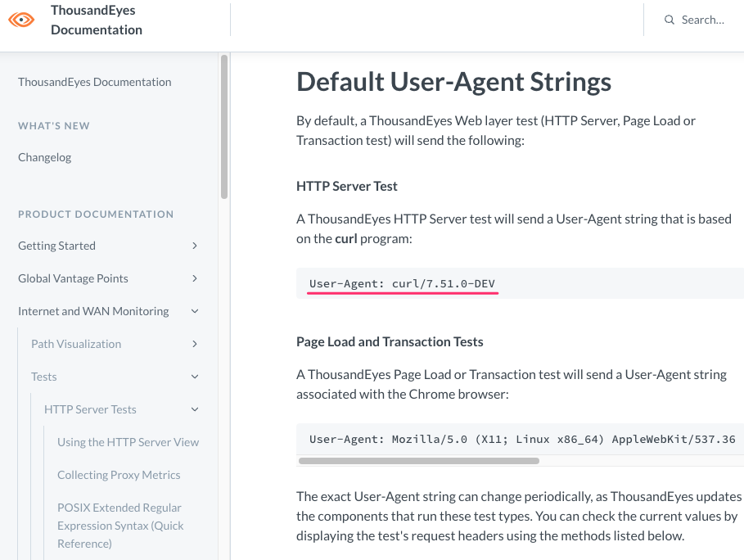Expand the Path Visualization chevron
The width and height of the screenshot is (744, 560).
click(195, 344)
